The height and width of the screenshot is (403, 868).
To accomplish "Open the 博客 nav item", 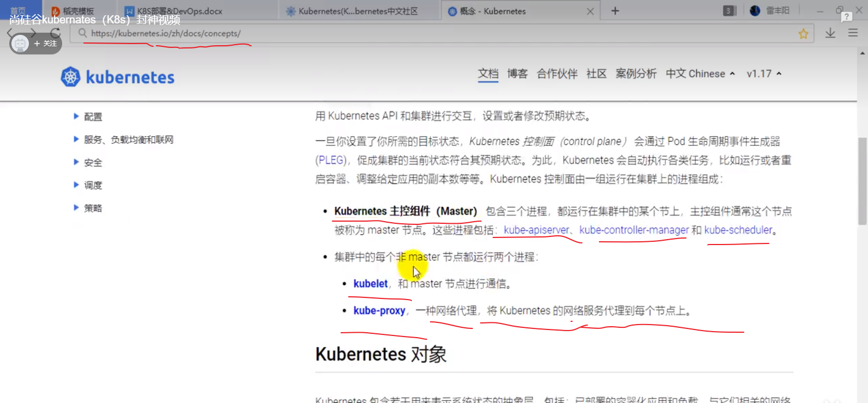I will 517,74.
